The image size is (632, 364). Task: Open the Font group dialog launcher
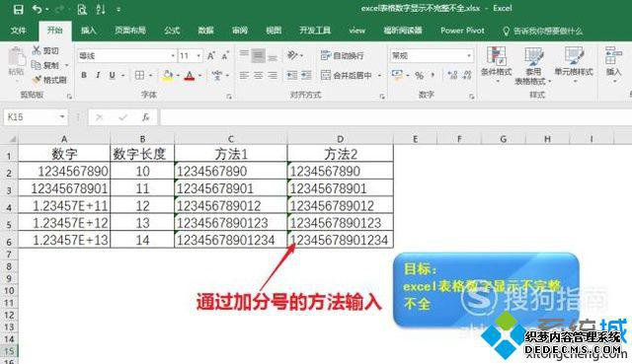pos(229,97)
